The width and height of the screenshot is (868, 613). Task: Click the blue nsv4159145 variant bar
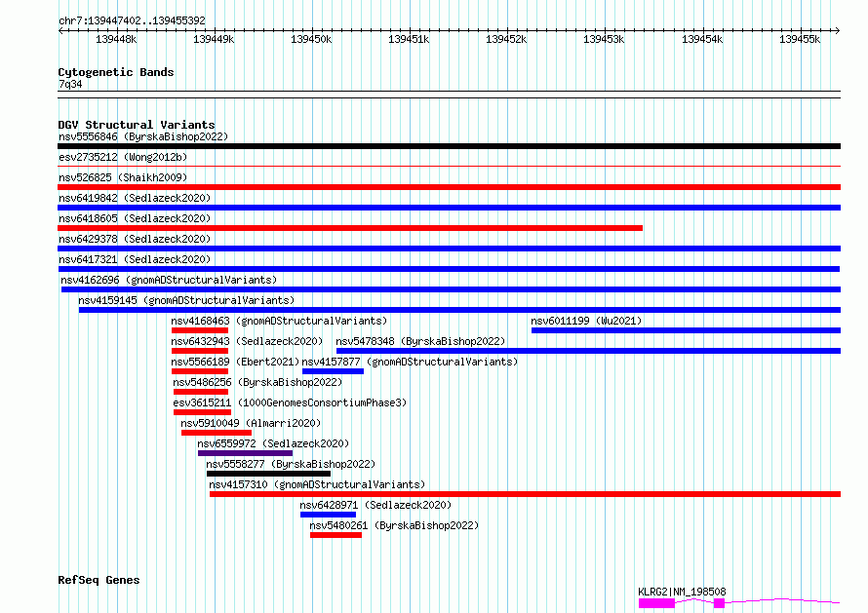459,310
